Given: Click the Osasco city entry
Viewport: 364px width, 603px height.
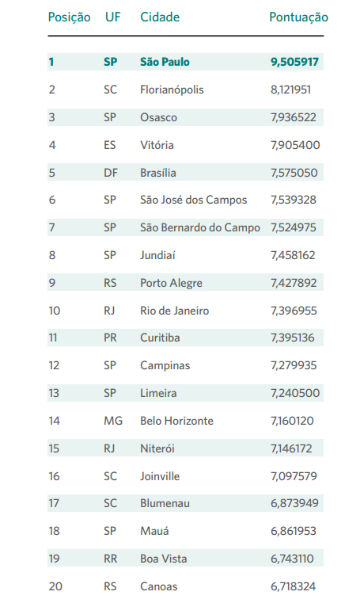Looking at the screenshot, I should click(158, 117).
